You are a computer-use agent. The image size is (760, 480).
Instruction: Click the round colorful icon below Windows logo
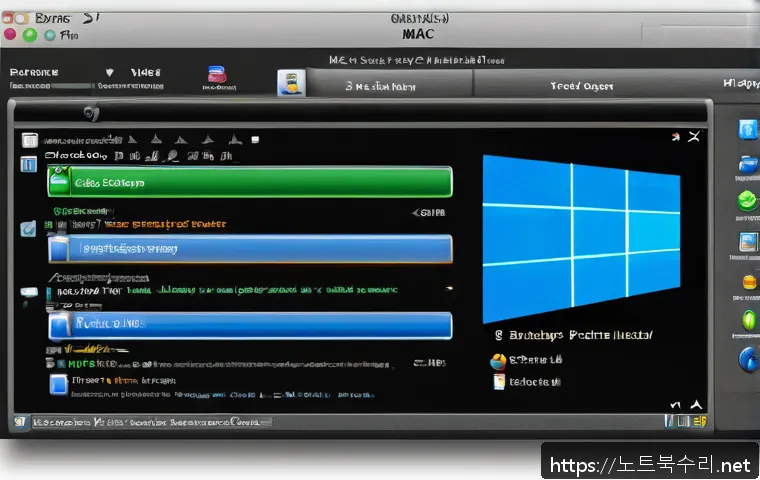point(498,363)
